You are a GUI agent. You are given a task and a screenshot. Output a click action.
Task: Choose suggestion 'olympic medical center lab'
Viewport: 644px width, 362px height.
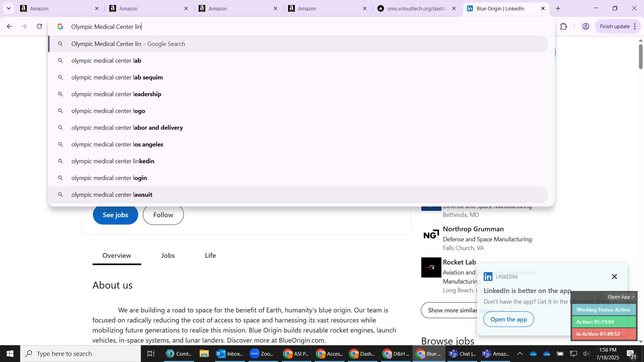(x=298, y=61)
